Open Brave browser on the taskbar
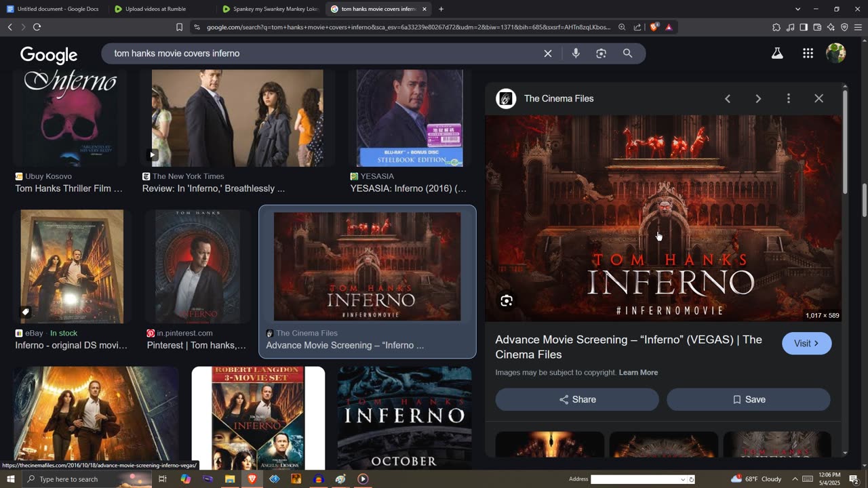 pyautogui.click(x=252, y=479)
